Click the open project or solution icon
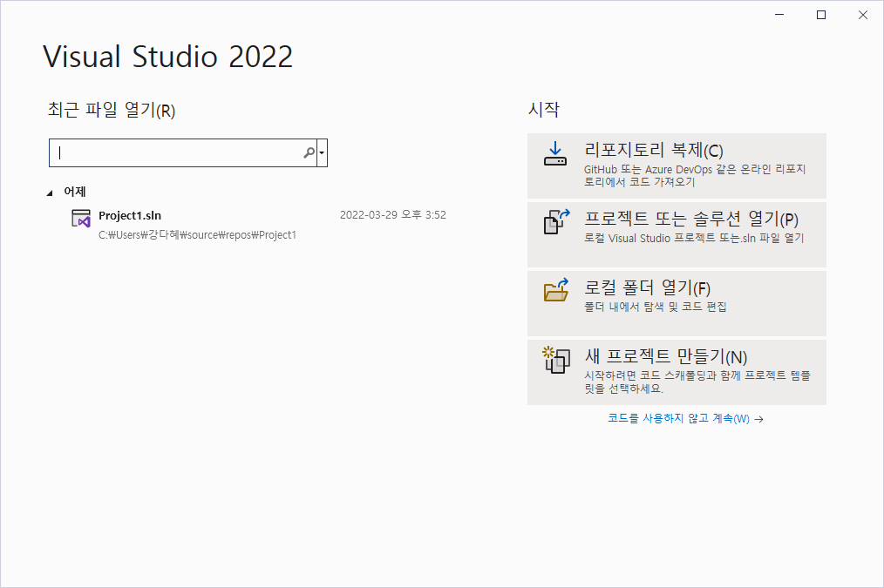 click(x=556, y=221)
